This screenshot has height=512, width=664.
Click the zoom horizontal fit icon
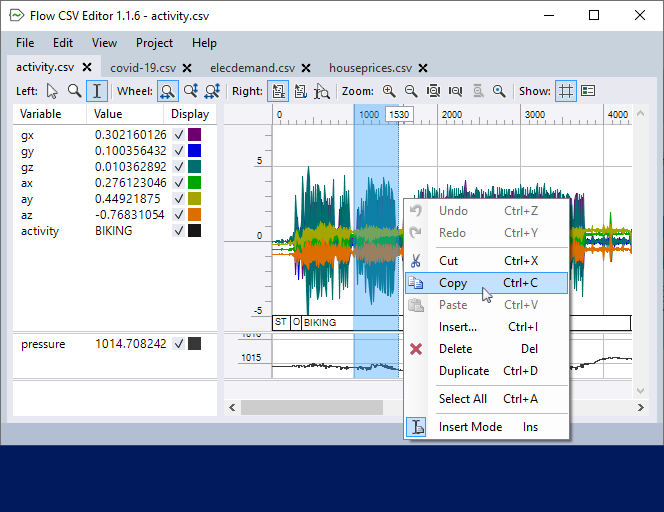click(x=455, y=91)
